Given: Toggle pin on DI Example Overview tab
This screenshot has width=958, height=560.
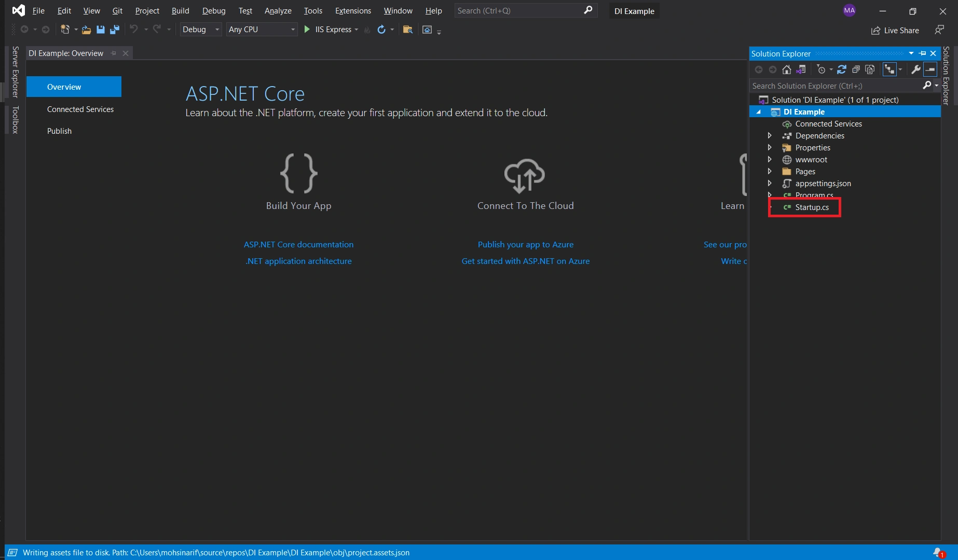Looking at the screenshot, I should pos(114,53).
